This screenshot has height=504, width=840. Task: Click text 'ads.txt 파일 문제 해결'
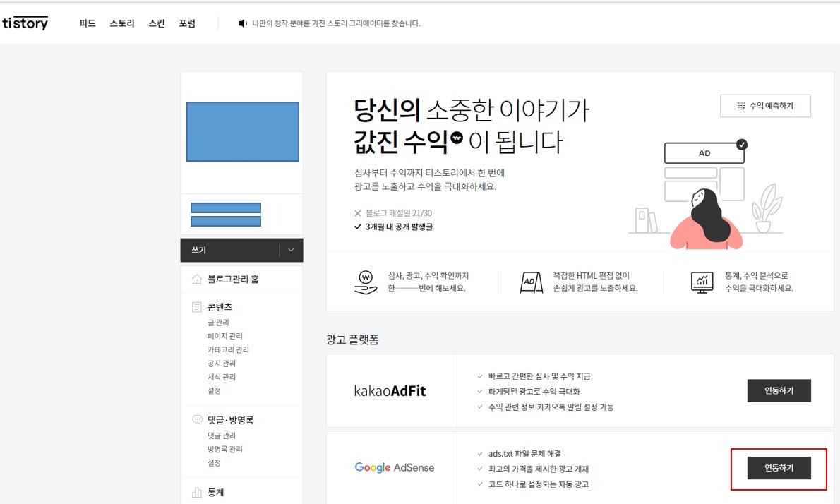[x=524, y=454]
